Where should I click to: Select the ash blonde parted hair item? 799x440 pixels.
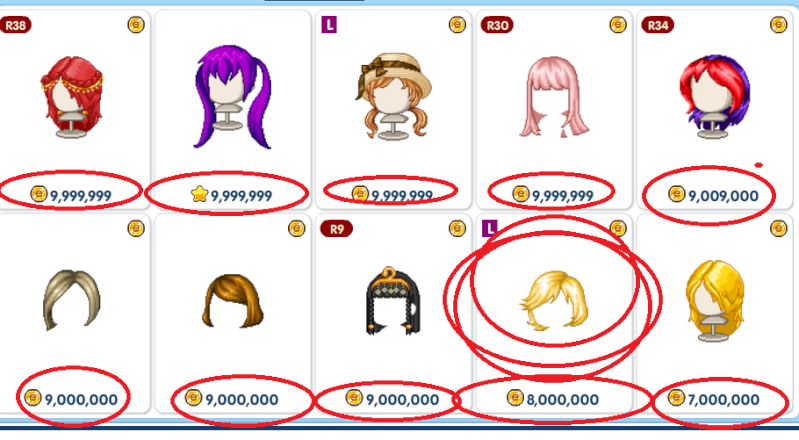click(72, 299)
